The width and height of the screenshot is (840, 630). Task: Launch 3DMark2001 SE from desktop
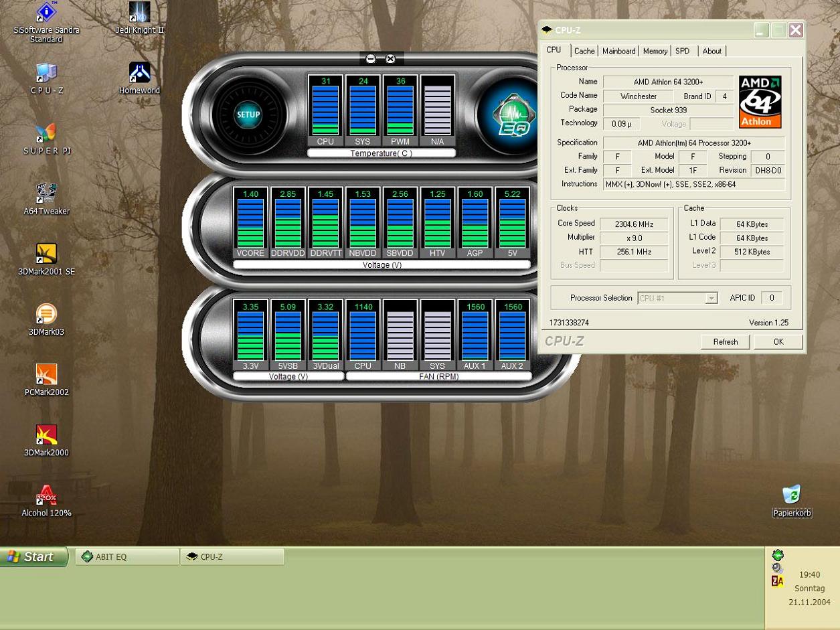pyautogui.click(x=46, y=254)
